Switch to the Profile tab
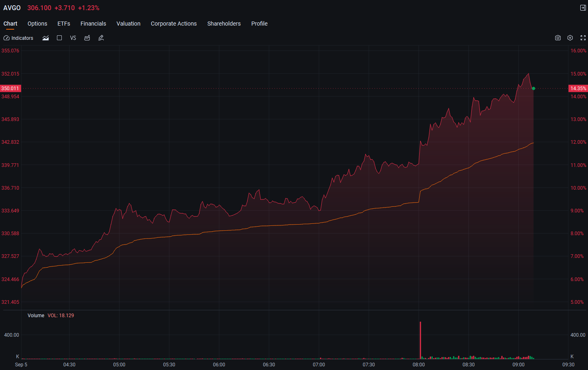This screenshot has width=588, height=370. pyautogui.click(x=259, y=24)
